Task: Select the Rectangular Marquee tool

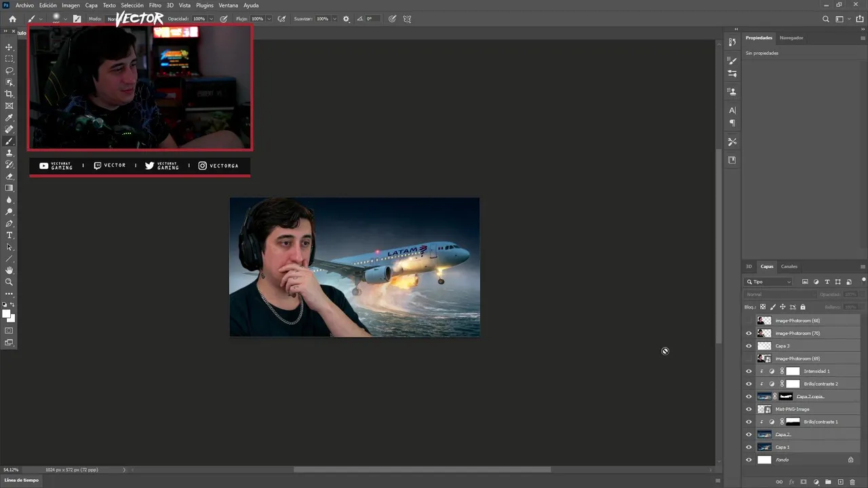Action: click(9, 59)
